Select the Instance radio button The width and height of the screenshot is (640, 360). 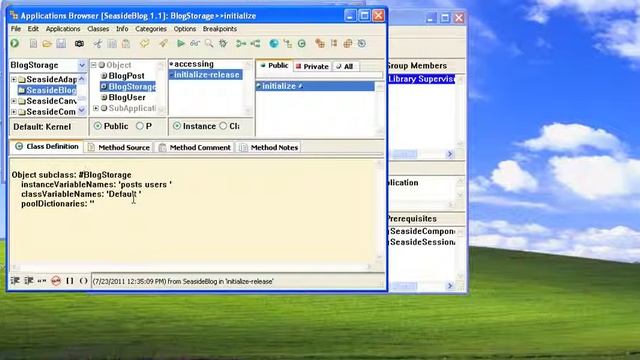coord(177,126)
